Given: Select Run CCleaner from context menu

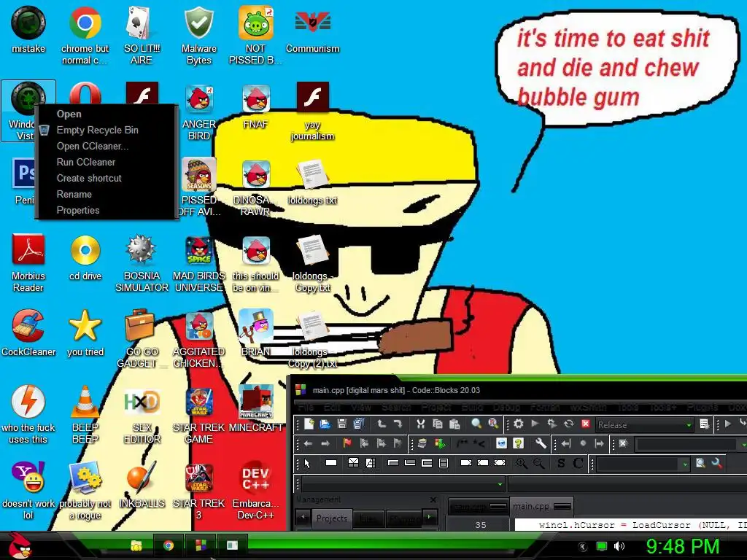Looking at the screenshot, I should [x=86, y=162].
